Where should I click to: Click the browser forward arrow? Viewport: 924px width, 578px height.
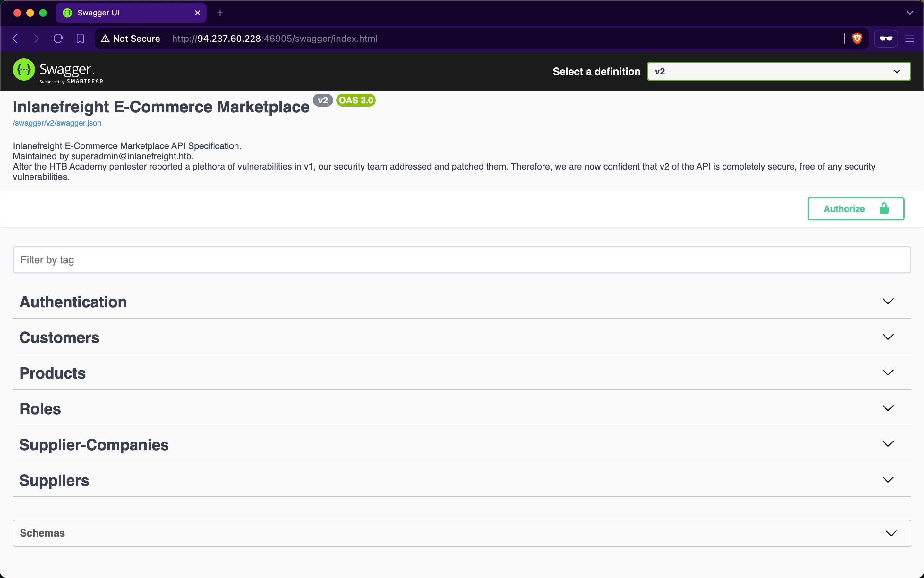coord(36,39)
